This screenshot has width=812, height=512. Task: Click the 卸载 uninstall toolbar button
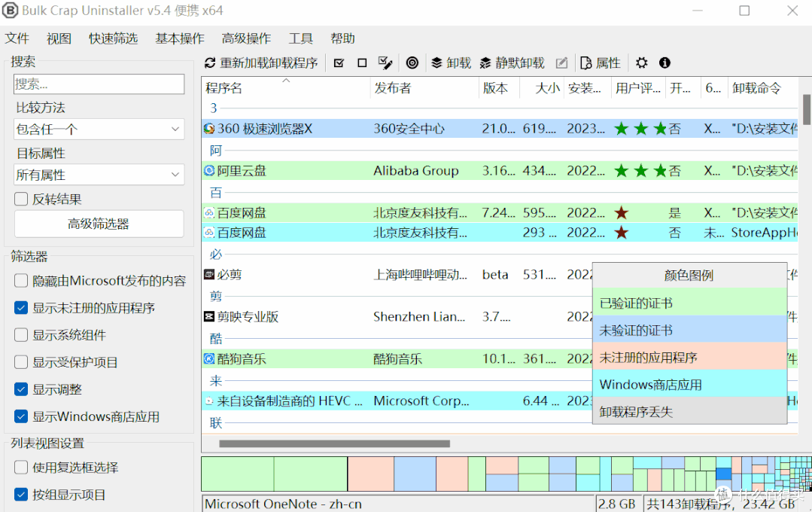pos(451,63)
